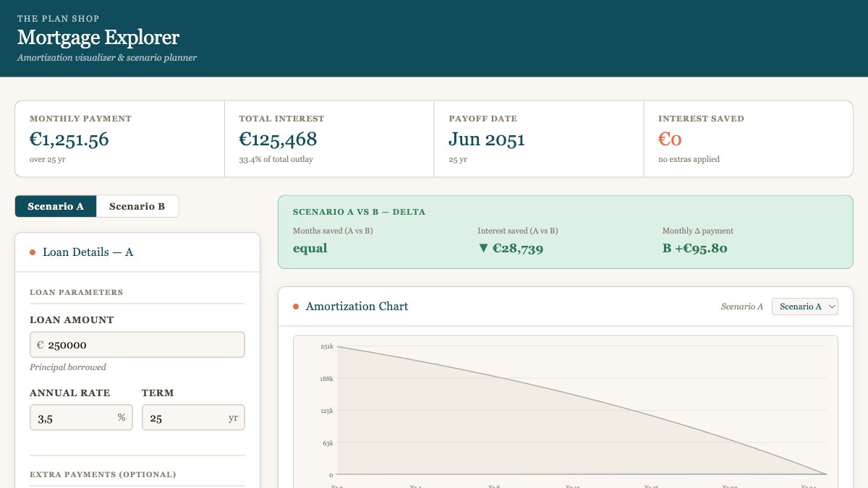Click the Term years input field
The width and height of the screenshot is (868, 488).
click(x=193, y=418)
